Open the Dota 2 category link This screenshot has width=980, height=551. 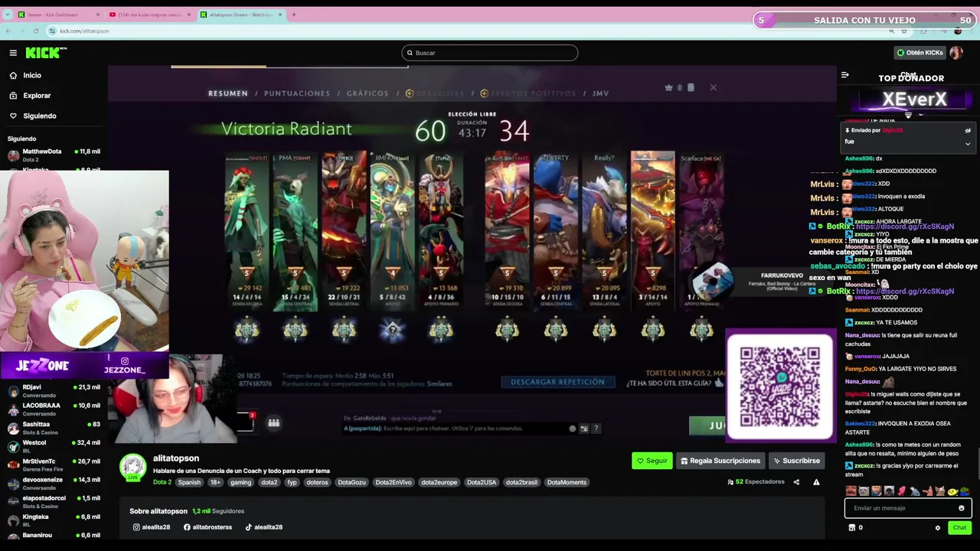pyautogui.click(x=162, y=482)
